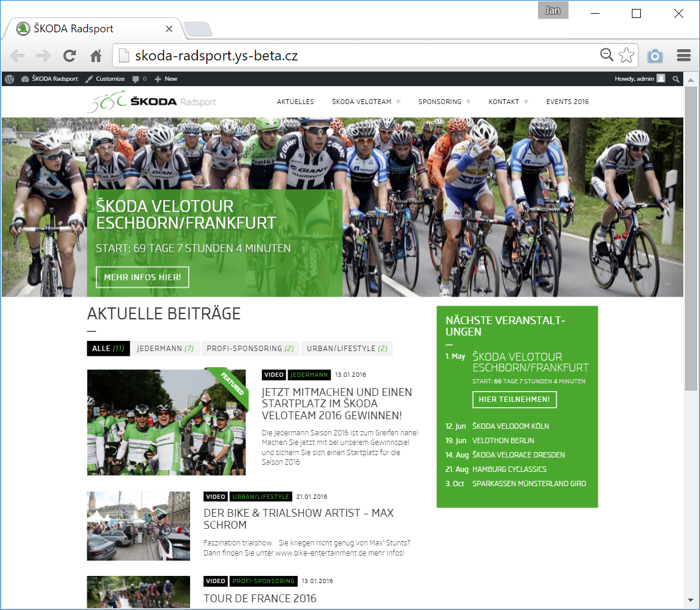Add new content via the New button
Image resolution: width=700 pixels, height=610 pixels.
coord(166,79)
